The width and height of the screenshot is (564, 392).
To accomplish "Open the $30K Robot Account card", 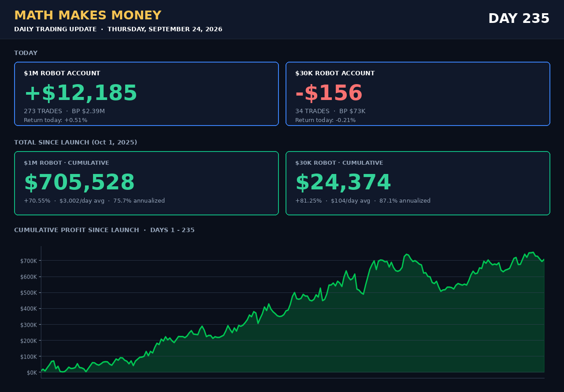I will (418, 94).
